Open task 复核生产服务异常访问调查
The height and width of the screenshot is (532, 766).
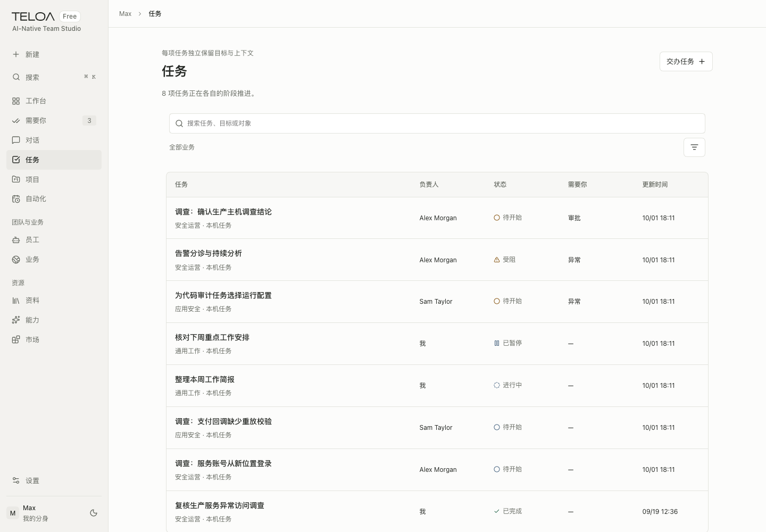pos(220,505)
